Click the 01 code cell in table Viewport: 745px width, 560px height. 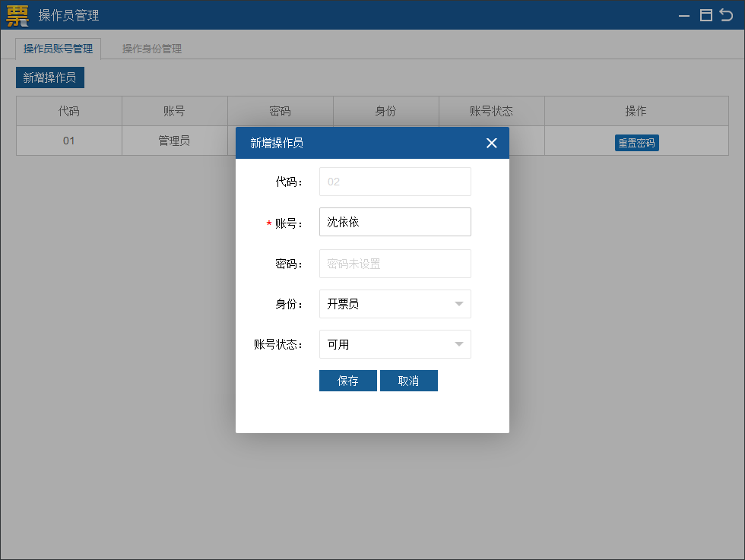point(69,141)
